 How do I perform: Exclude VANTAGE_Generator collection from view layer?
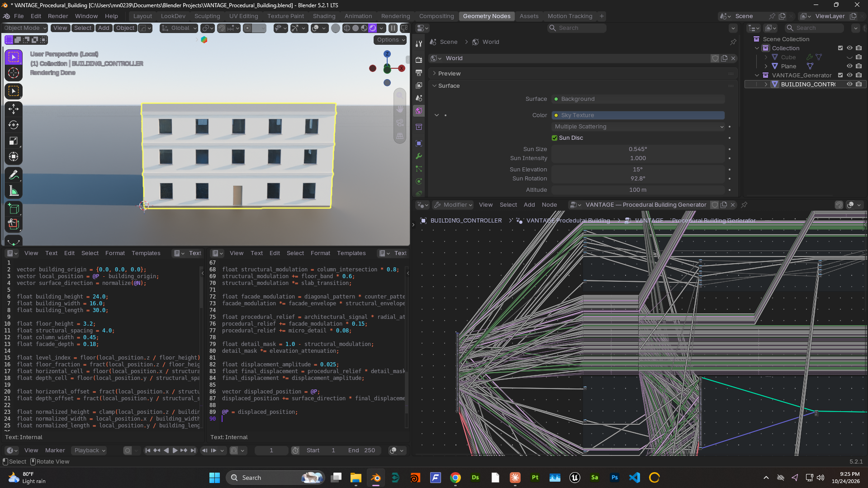point(840,75)
